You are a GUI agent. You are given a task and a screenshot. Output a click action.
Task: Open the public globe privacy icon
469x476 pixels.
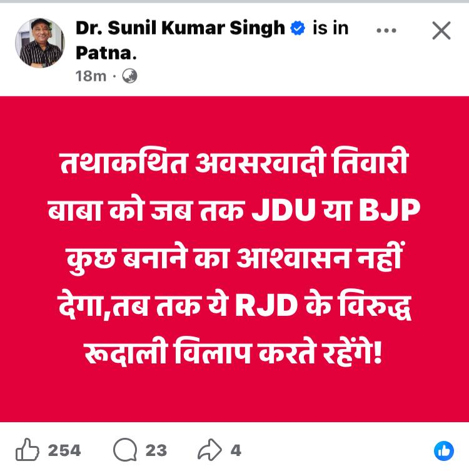tap(129, 76)
